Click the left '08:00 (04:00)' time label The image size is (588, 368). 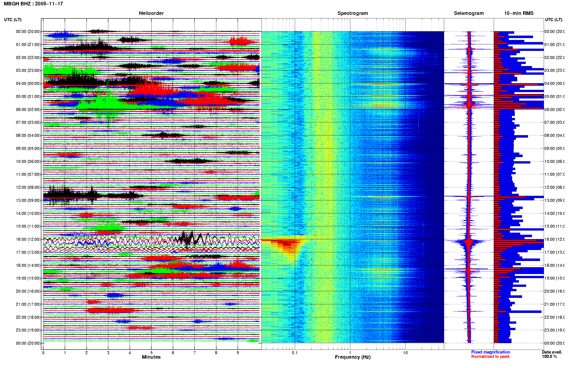(28, 135)
